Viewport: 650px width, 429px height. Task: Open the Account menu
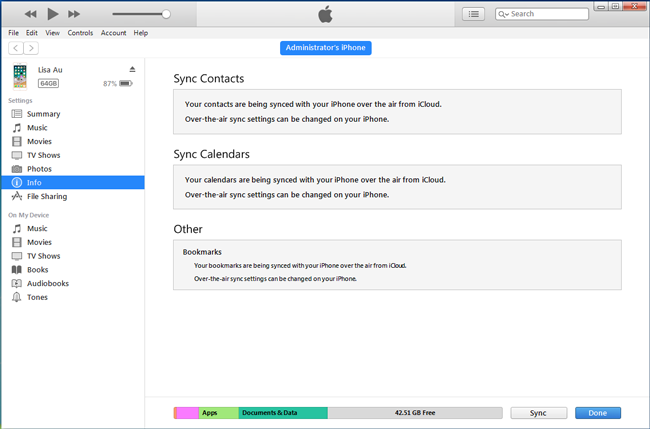113,33
